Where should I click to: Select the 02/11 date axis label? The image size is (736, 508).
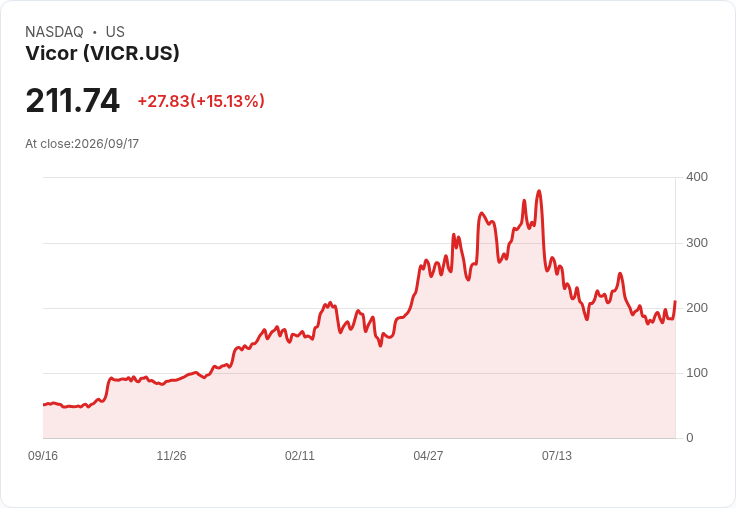(x=299, y=455)
